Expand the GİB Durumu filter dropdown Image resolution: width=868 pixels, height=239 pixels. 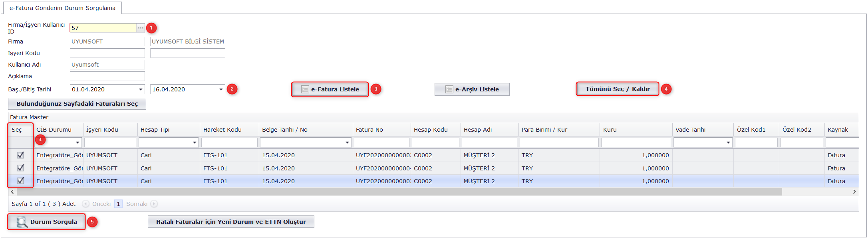(77, 142)
